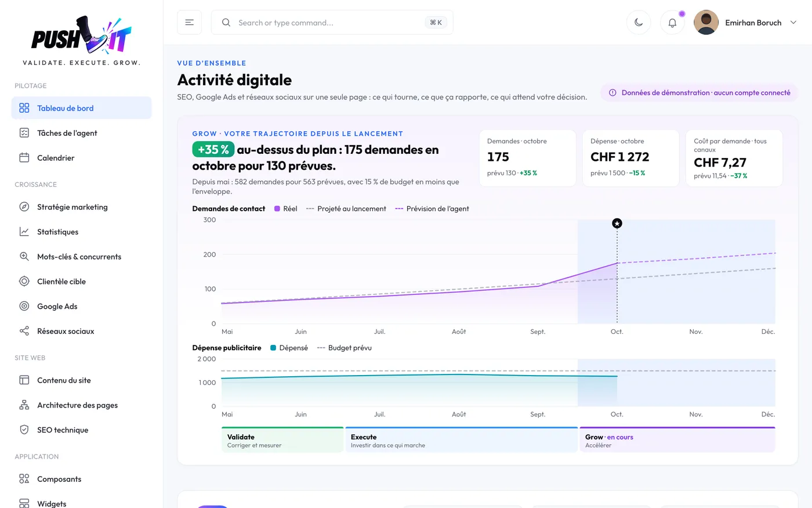The image size is (812, 508).
Task: Select the Execute phase tab
Action: point(461,439)
